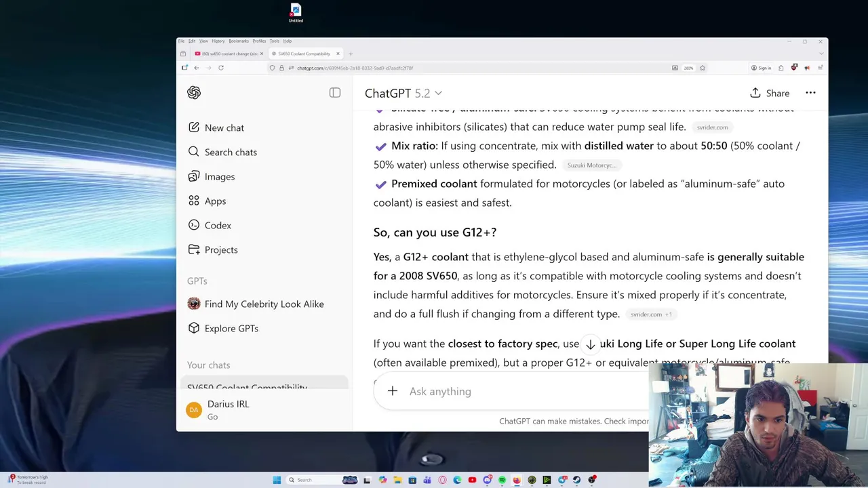Share this conversation
Screen dimensions: 868x488
770,93
